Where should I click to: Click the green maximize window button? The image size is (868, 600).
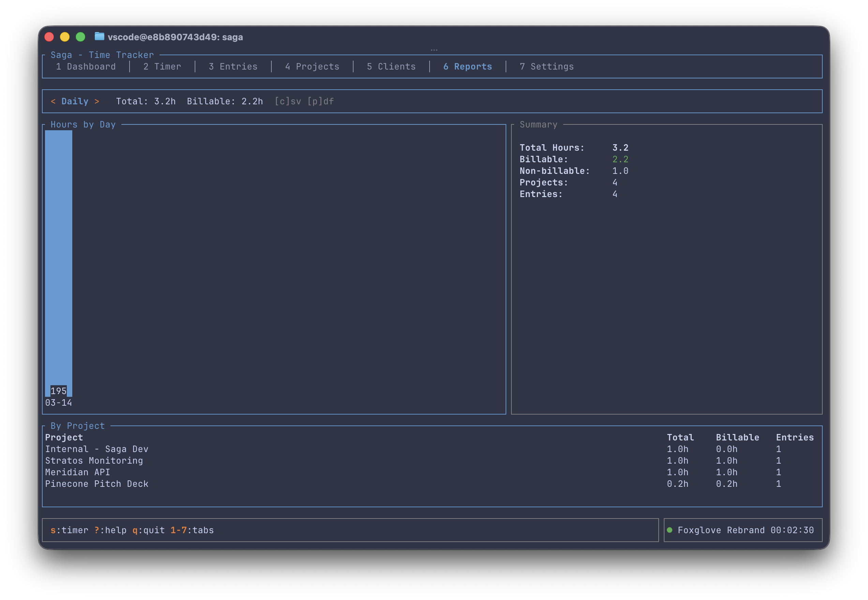(80, 37)
